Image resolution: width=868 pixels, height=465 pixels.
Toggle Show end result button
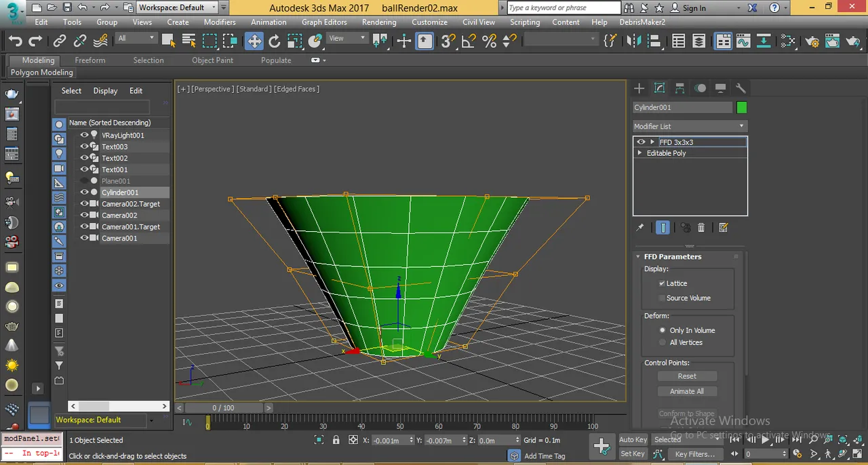pos(663,228)
